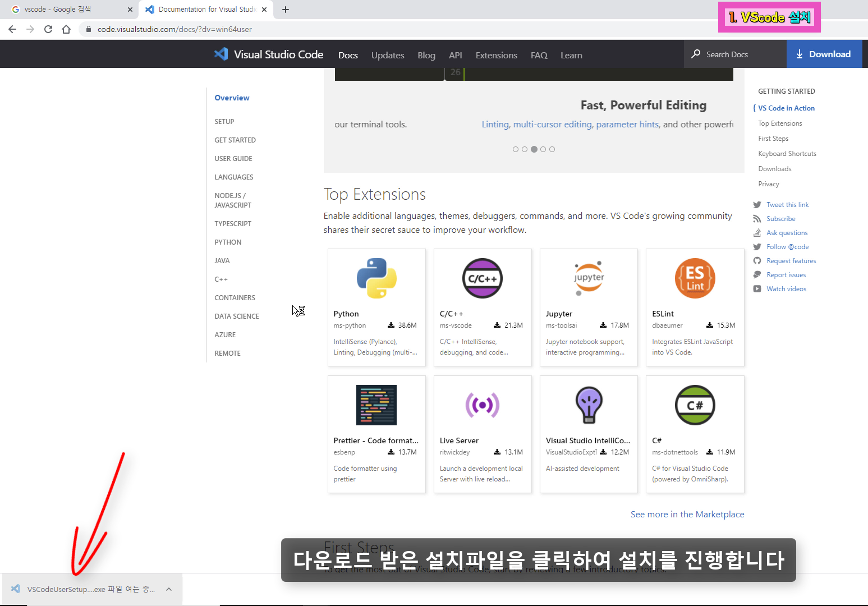Follow the parameter hints link
This screenshot has width=868, height=606.
[x=627, y=125]
